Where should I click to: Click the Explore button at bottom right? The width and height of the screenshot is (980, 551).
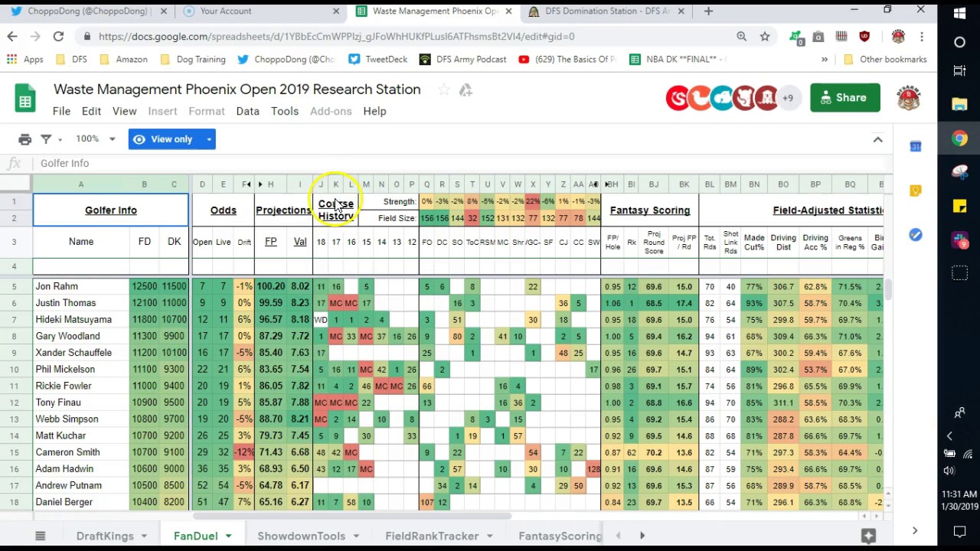(x=867, y=536)
